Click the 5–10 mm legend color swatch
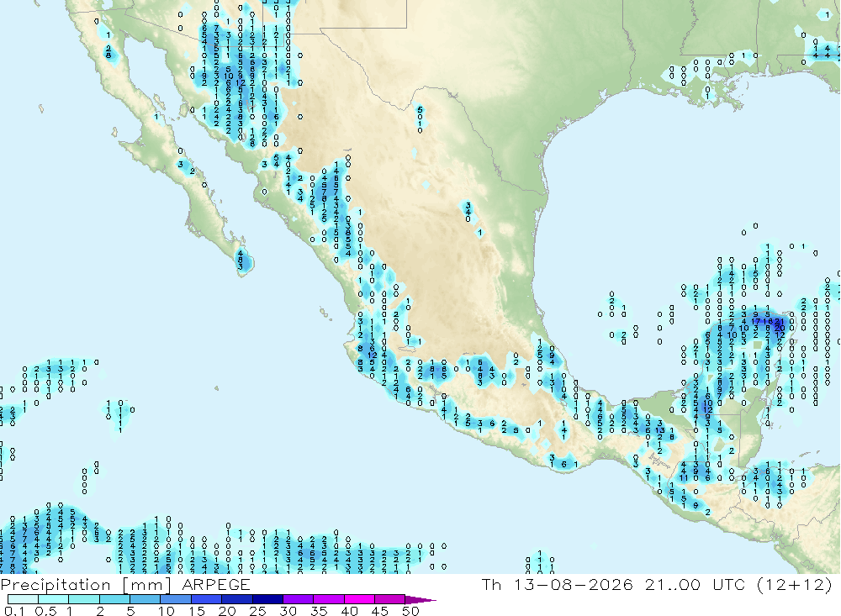This screenshot has width=841, height=616. click(145, 599)
